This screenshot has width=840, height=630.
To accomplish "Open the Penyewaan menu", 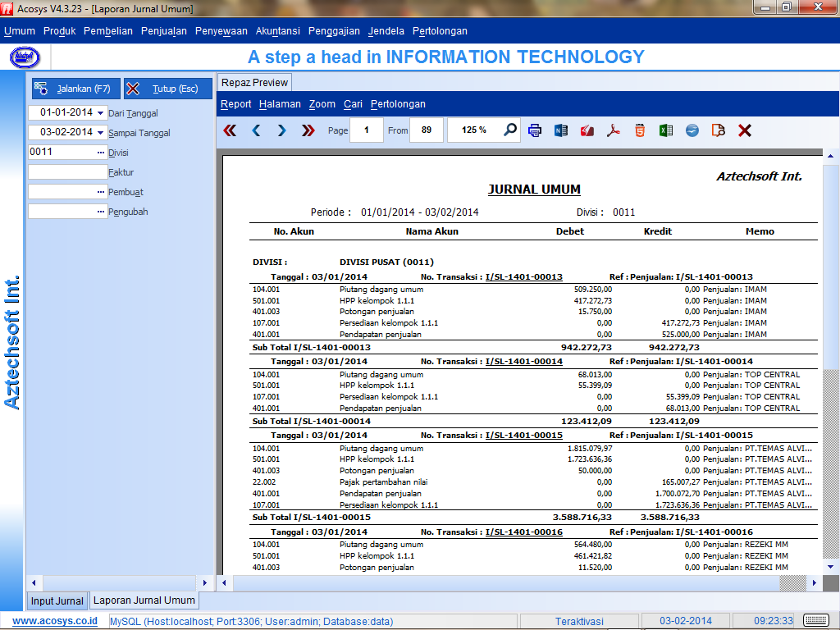I will [x=221, y=31].
